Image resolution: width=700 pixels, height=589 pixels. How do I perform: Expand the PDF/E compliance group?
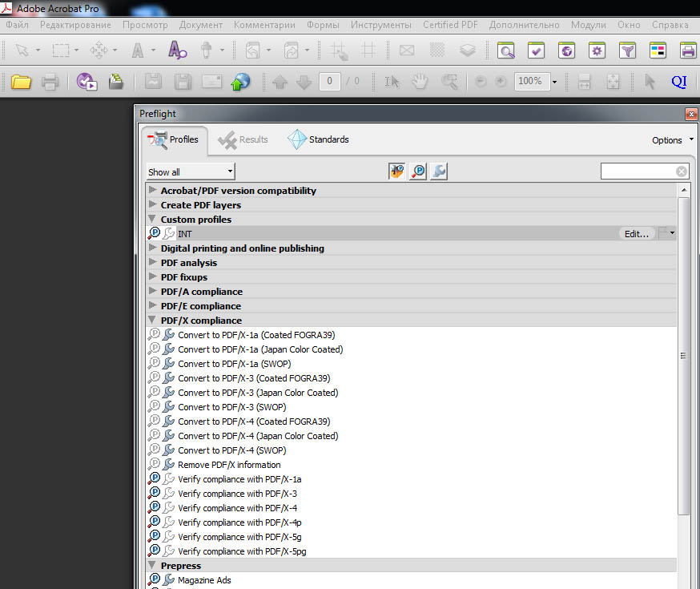[152, 305]
